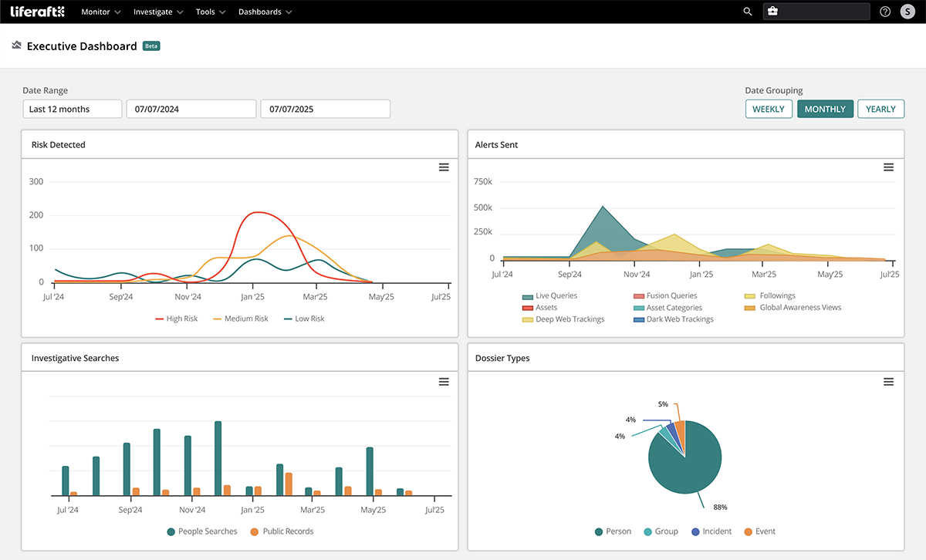Toggle Followings legend item
Image resolution: width=926 pixels, height=560 pixels.
point(770,295)
